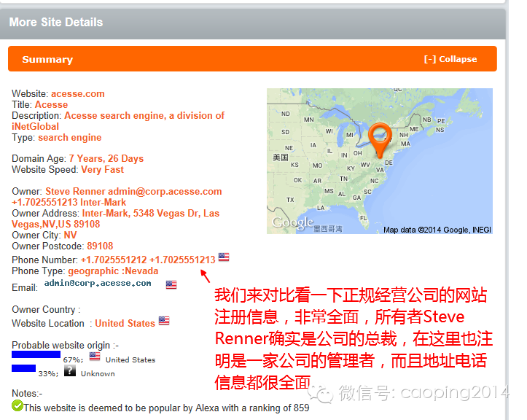Click the email admin@corp.acesse.com image text
Viewport: 527px width, 420px height.
tap(98, 284)
